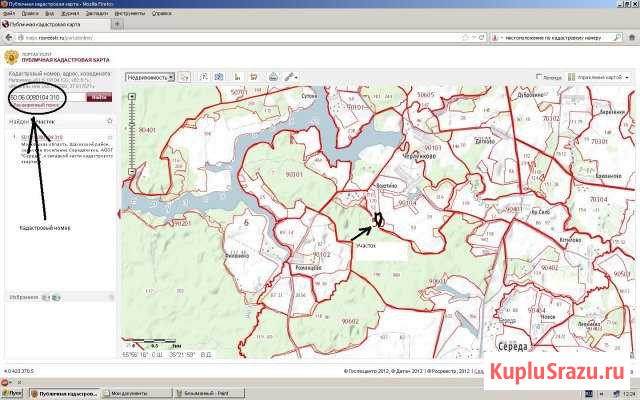Click the icon at right end of Избранное bar
The width and height of the screenshot is (640, 400).
click(x=111, y=298)
